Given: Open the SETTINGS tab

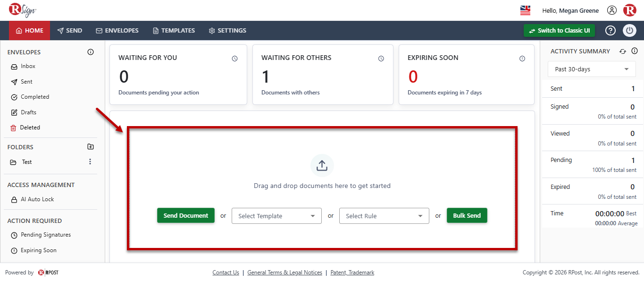Looking at the screenshot, I should 227,31.
